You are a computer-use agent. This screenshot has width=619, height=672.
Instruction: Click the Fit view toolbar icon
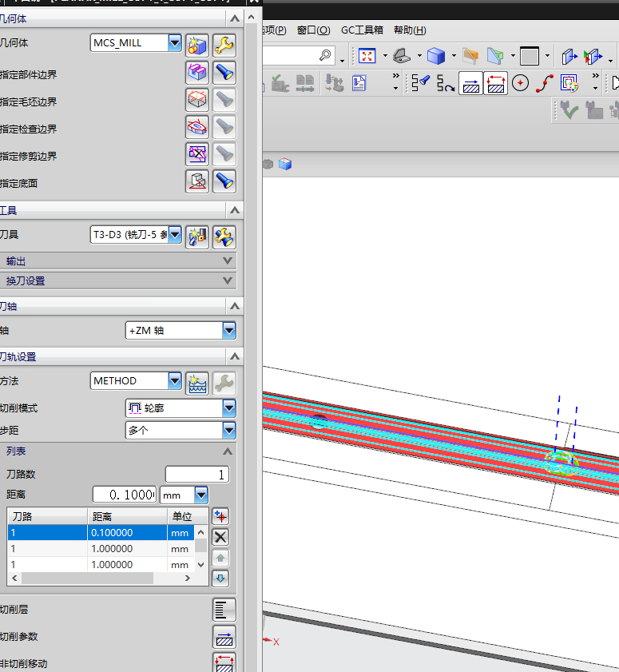[x=367, y=56]
